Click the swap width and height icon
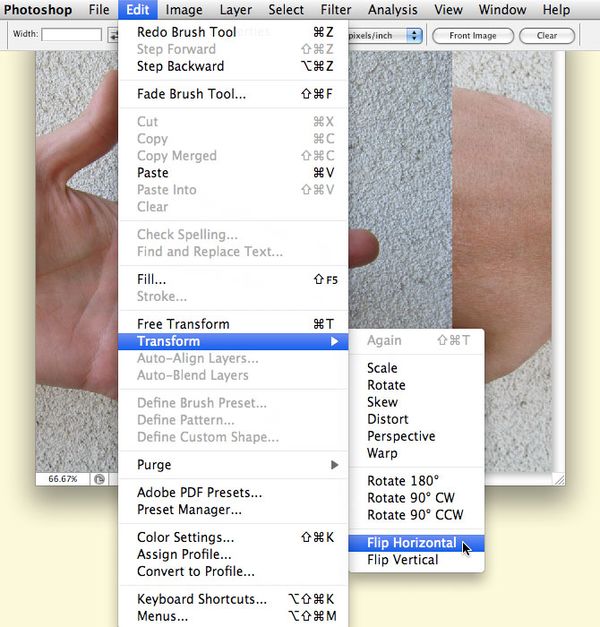Screen dimensions: 600x627 click(x=113, y=35)
